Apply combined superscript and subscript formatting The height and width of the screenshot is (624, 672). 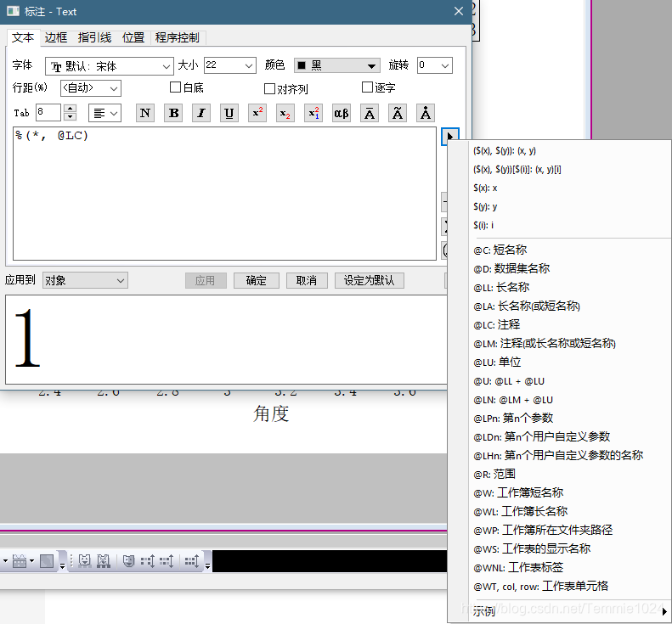313,113
